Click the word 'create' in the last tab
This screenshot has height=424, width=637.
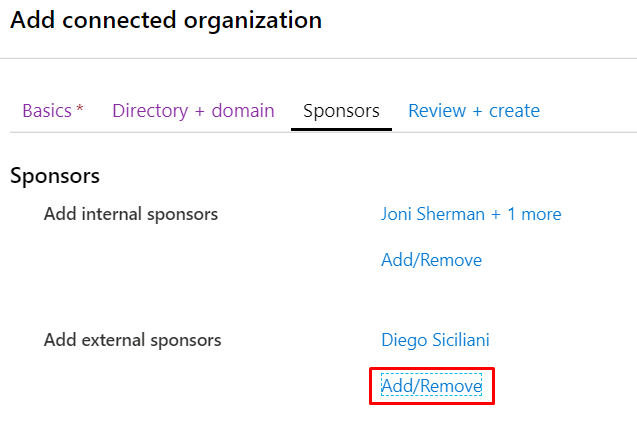click(x=514, y=111)
